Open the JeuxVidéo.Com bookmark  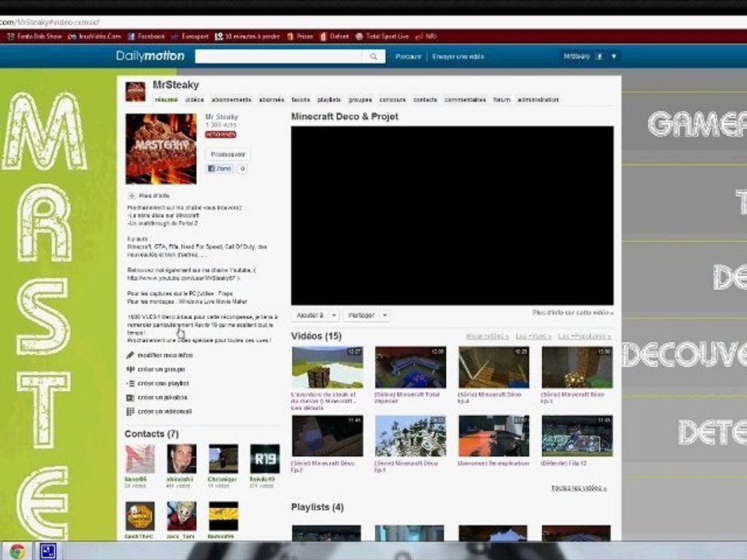(x=94, y=37)
